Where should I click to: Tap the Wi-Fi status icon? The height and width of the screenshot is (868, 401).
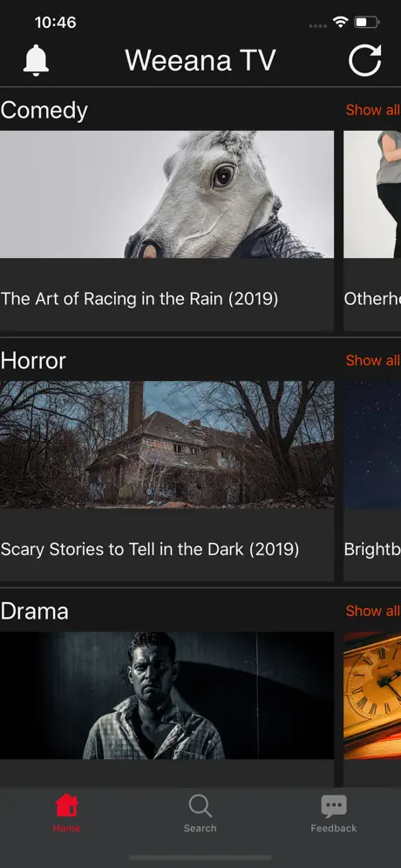339,23
